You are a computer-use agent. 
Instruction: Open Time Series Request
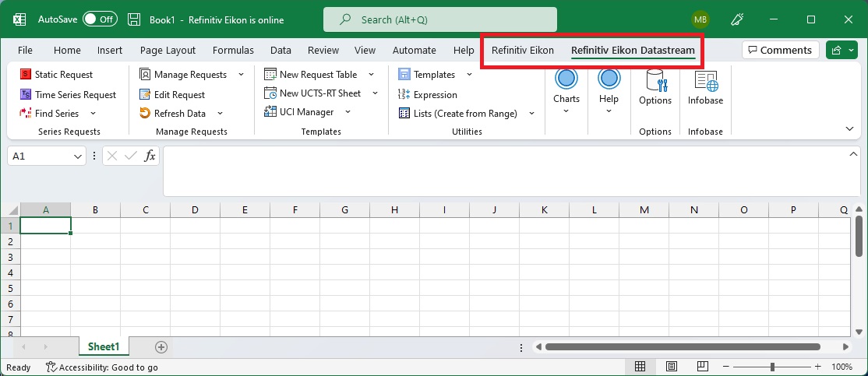(x=68, y=94)
